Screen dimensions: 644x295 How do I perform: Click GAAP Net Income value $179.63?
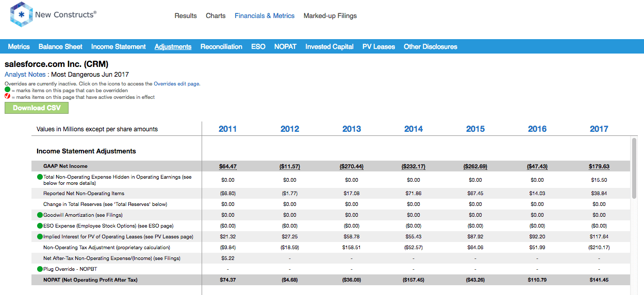click(599, 166)
